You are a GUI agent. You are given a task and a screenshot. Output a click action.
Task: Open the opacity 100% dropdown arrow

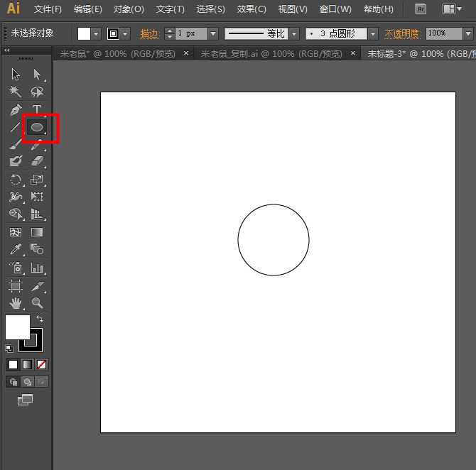pos(468,33)
